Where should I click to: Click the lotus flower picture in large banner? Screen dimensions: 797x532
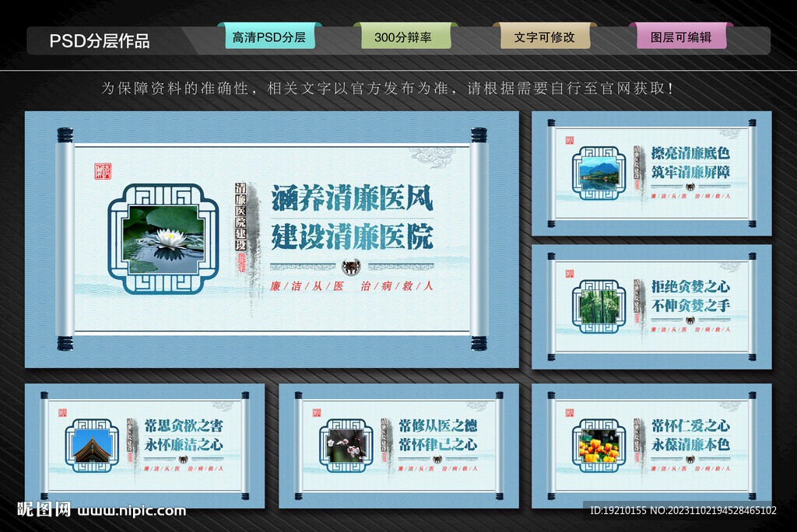[163, 240]
